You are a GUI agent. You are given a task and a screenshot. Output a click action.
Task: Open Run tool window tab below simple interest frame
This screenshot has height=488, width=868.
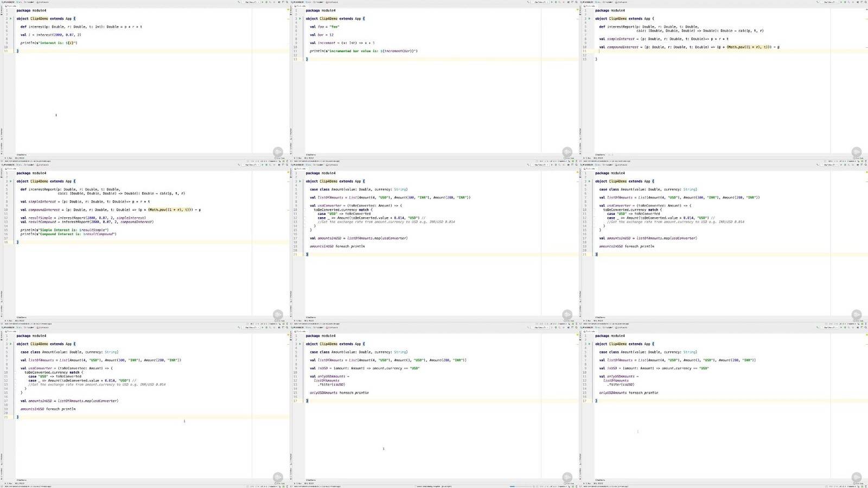8,158
